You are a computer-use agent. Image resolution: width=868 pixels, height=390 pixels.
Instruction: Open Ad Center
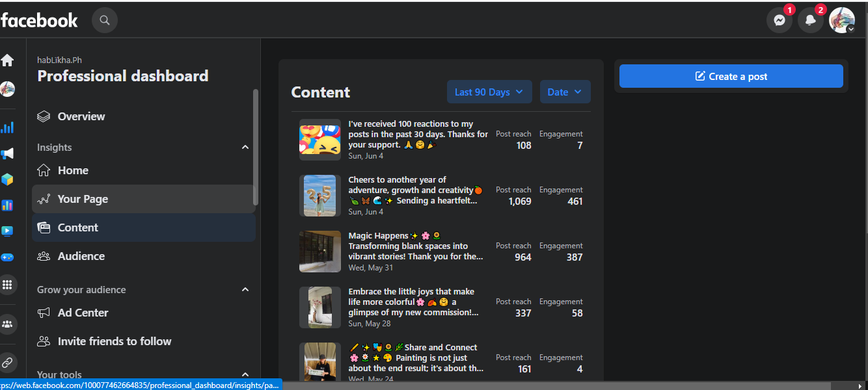click(x=143, y=313)
